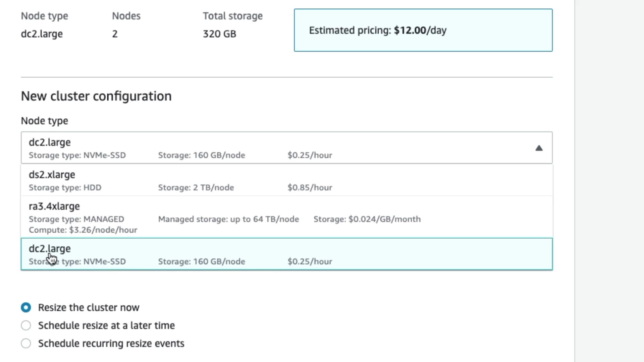Click the Estimated pricing $12.00/day box
This screenshot has height=362, width=644.
pyautogui.click(x=423, y=30)
